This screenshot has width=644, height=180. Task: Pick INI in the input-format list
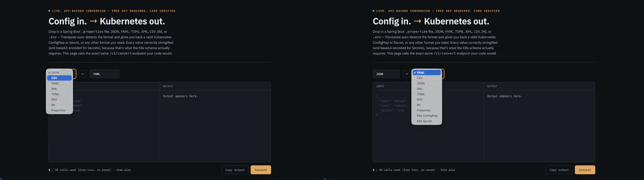pyautogui.click(x=60, y=105)
